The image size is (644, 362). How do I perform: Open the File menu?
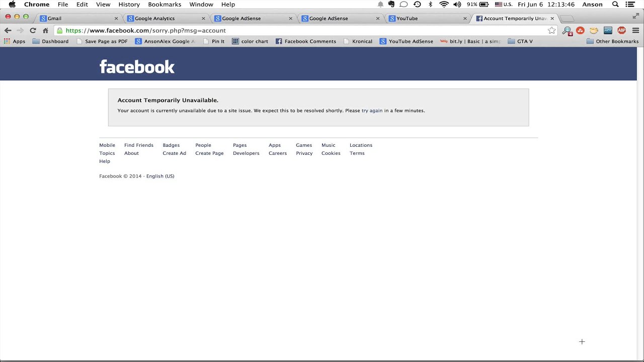pyautogui.click(x=63, y=4)
